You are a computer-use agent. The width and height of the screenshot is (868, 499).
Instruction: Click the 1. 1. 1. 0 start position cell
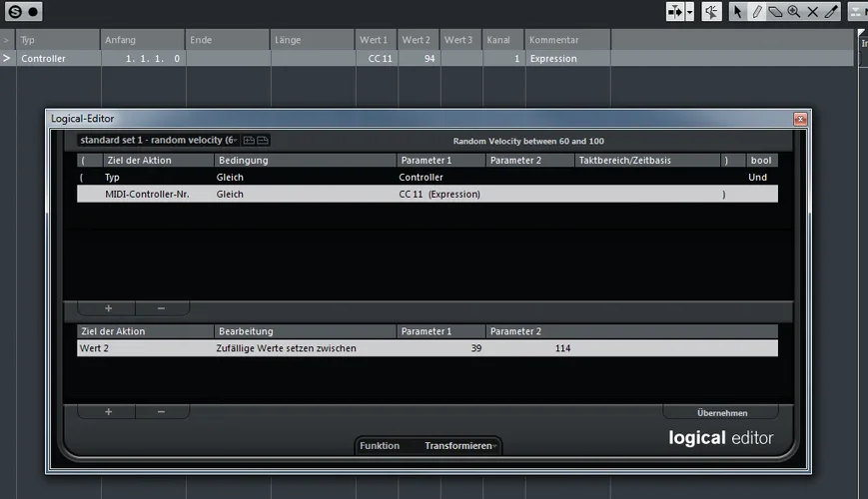point(143,58)
